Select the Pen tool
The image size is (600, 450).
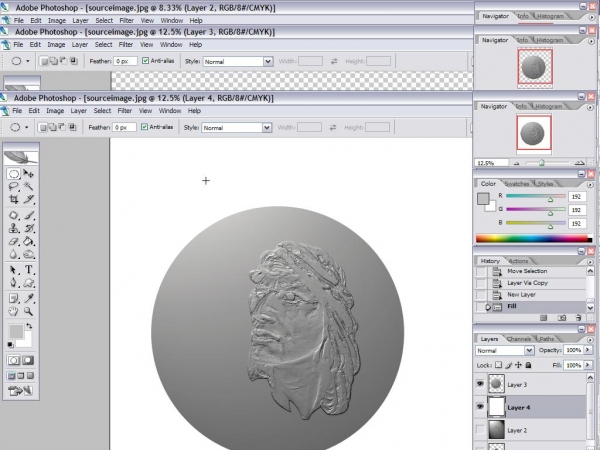[x=14, y=283]
